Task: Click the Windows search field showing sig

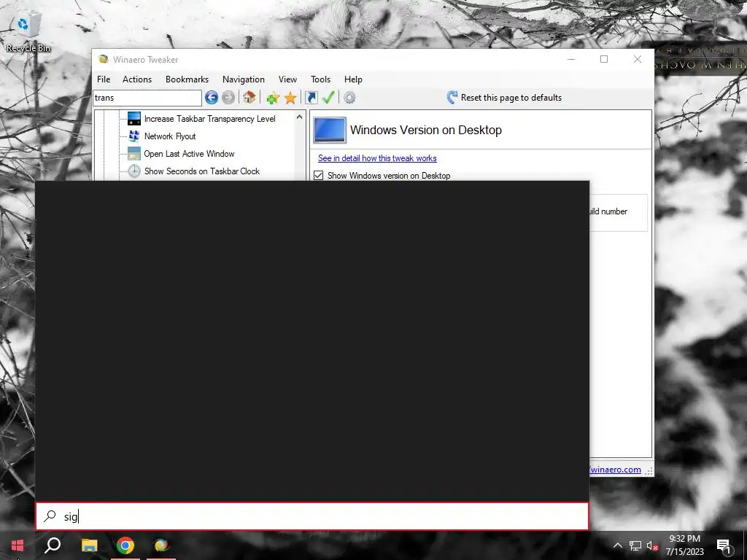Action: [x=312, y=516]
